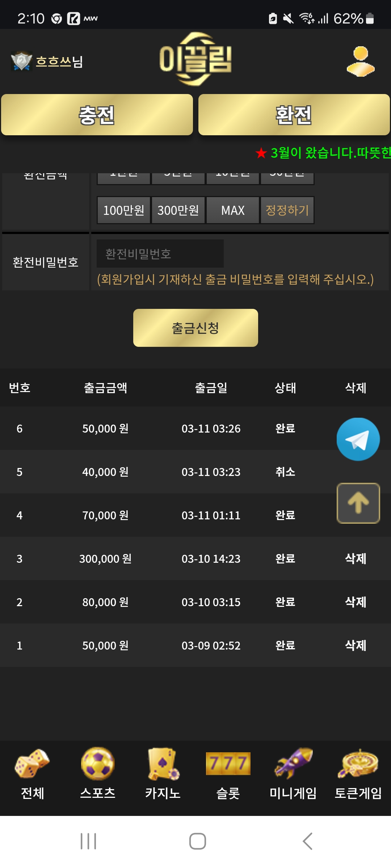Open the user profile icon
The height and width of the screenshot is (868, 391).
coord(361,61)
